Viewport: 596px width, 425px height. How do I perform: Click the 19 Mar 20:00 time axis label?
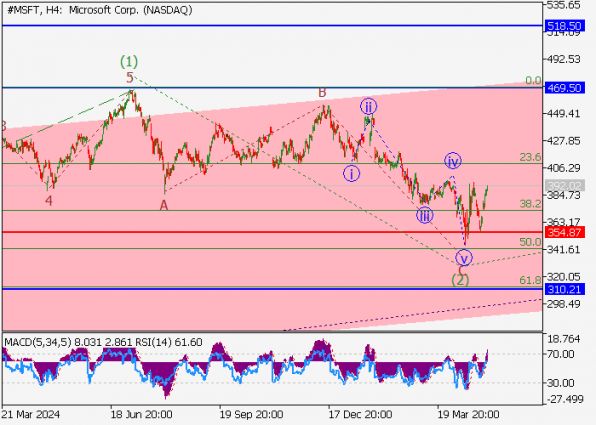point(468,414)
